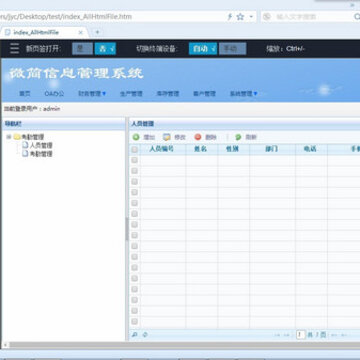Click the reload icon in grid footer
This screenshot has width=360, height=360.
click(x=145, y=334)
